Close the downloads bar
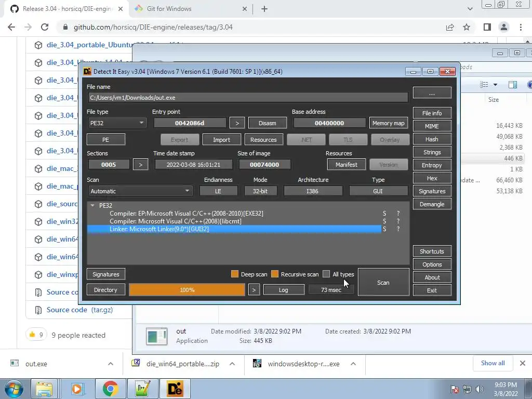This screenshot has width=532, height=399. (x=523, y=363)
